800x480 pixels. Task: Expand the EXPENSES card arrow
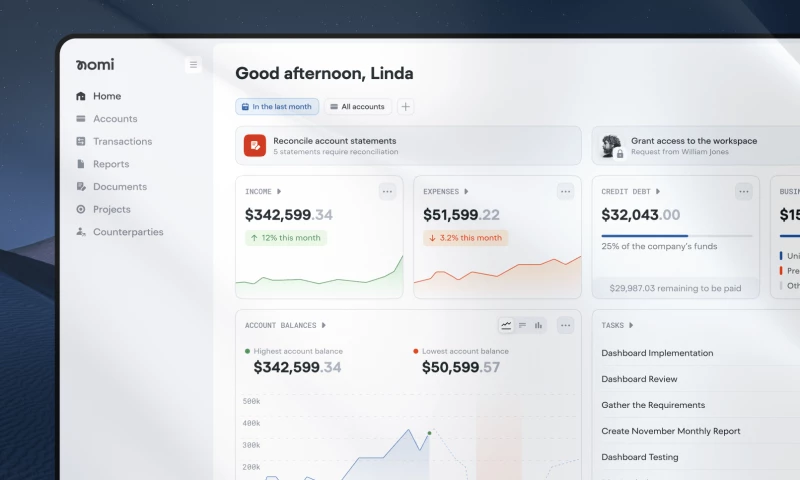[466, 192]
